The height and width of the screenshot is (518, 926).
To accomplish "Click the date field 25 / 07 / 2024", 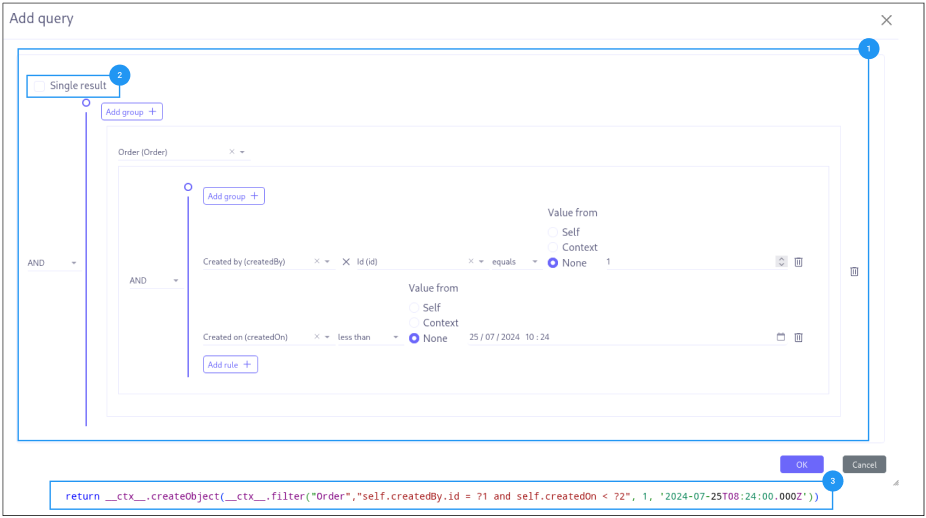I will tap(494, 337).
